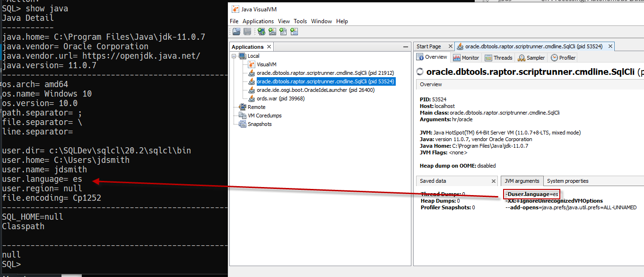Open the View menu
The image size is (644, 277).
[284, 21]
